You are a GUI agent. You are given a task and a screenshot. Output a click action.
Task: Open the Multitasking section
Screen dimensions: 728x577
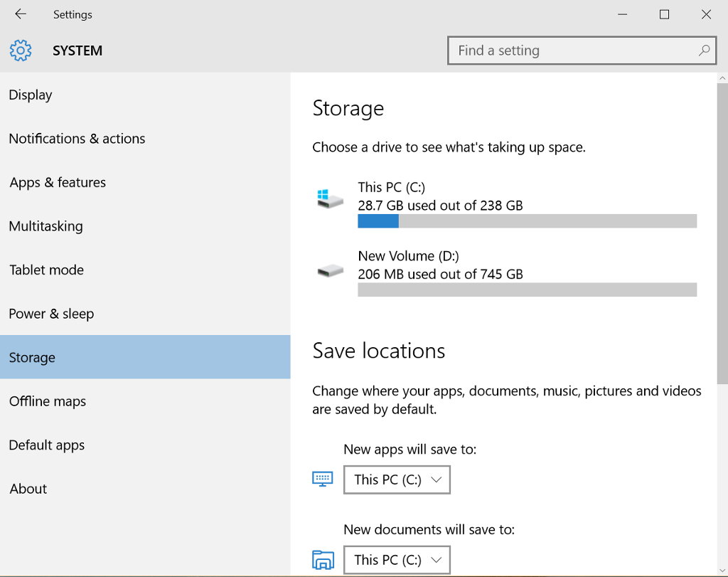tap(45, 226)
